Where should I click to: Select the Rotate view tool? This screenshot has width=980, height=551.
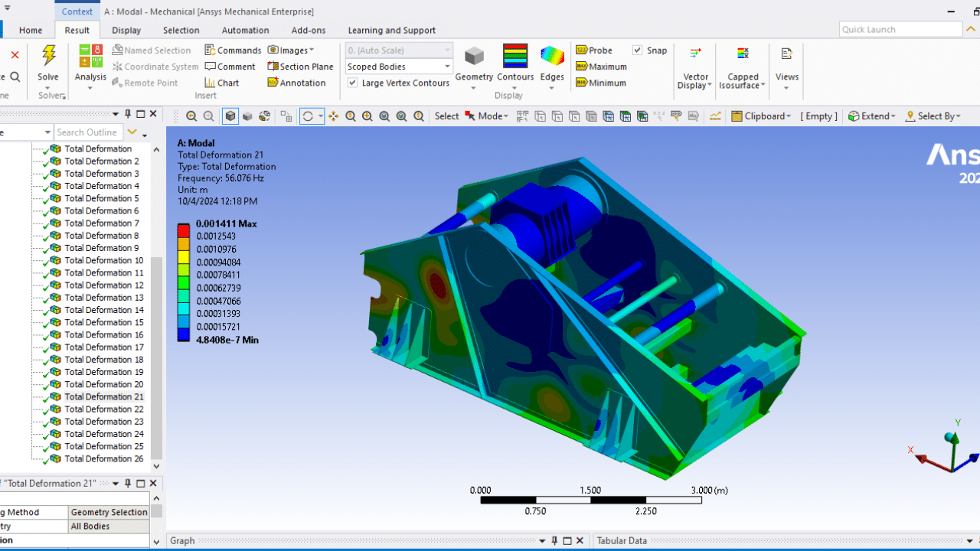point(308,116)
